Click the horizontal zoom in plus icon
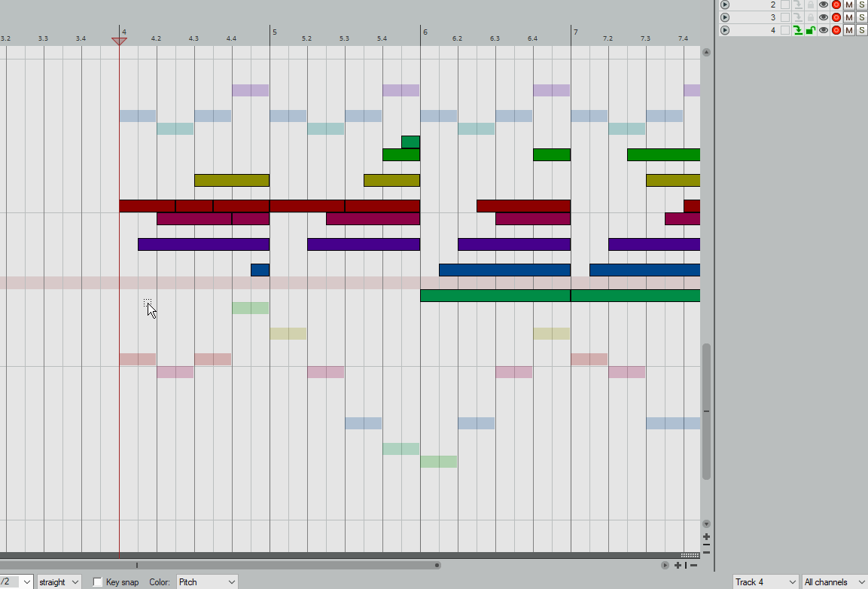 (678, 565)
